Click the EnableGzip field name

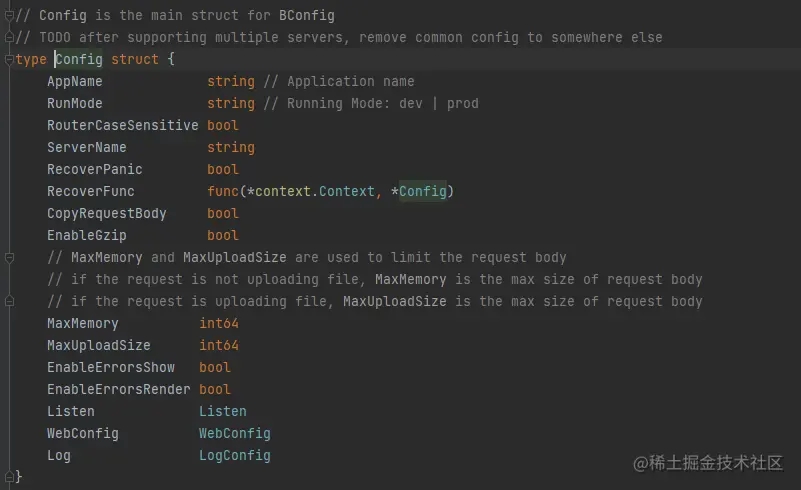(x=86, y=235)
